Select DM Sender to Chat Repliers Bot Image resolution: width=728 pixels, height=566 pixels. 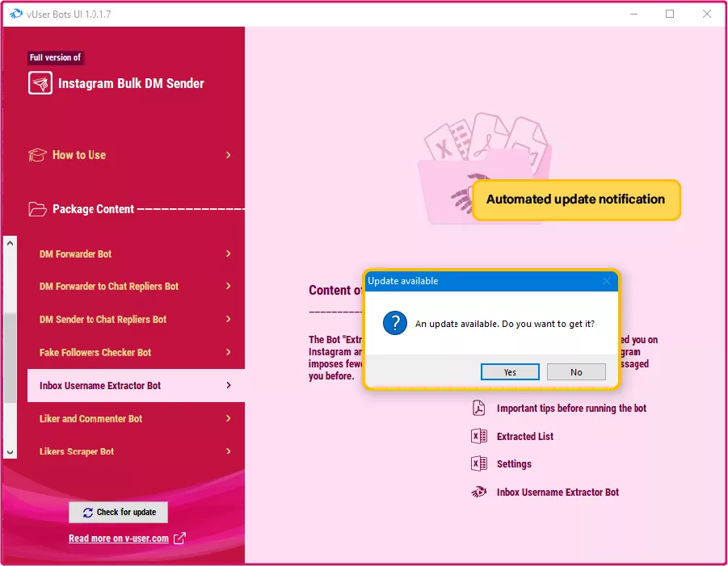click(136, 319)
